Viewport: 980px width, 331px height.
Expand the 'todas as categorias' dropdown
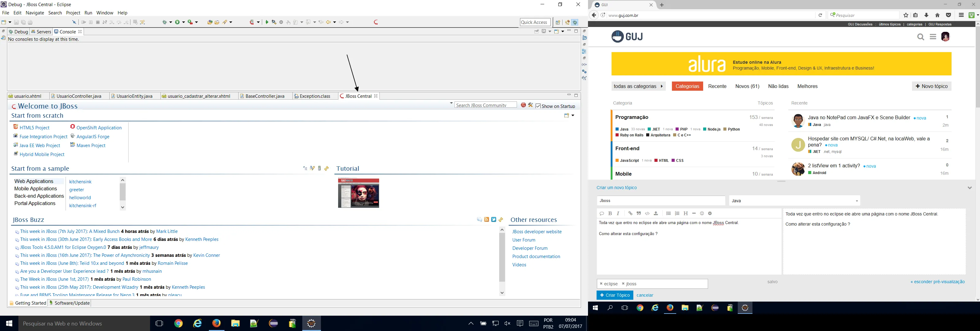(x=638, y=86)
